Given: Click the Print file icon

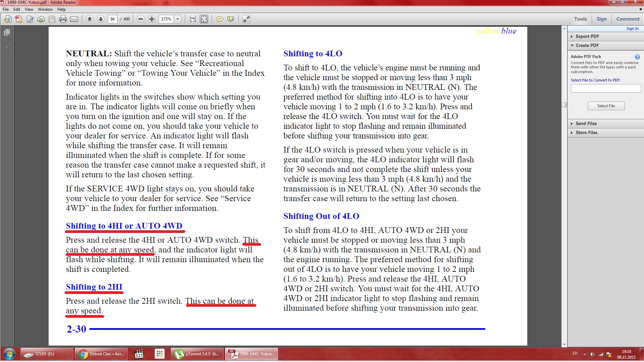Looking at the screenshot, I should point(63,19).
